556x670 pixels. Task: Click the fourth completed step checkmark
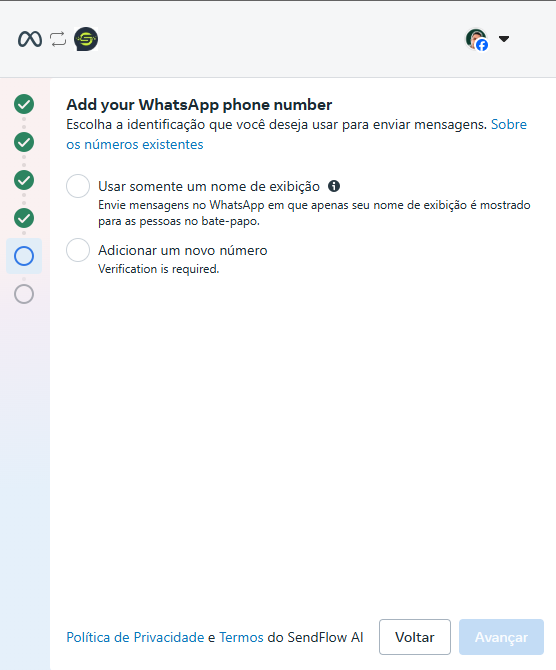tap(24, 218)
